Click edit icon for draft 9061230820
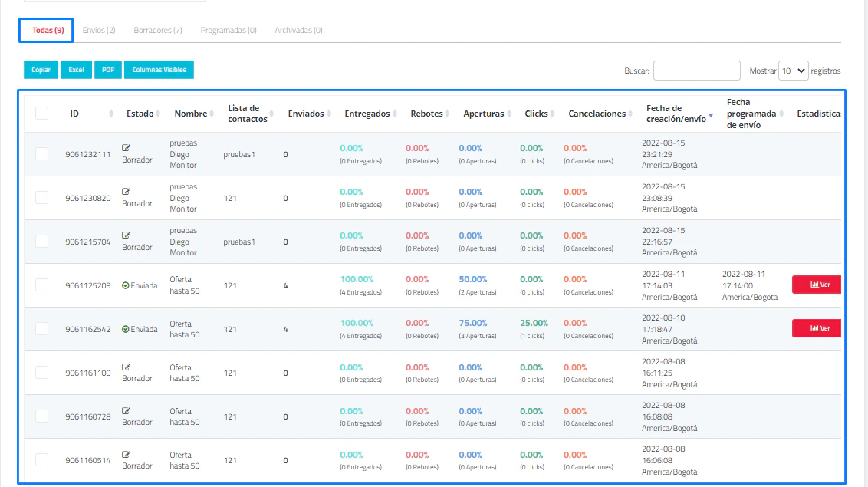The image size is (868, 487). pyautogui.click(x=127, y=192)
